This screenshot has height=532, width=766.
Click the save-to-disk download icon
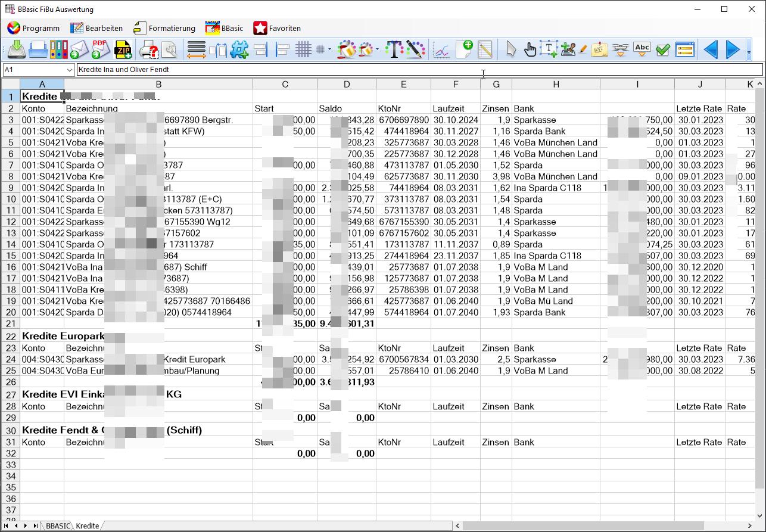[x=17, y=49]
